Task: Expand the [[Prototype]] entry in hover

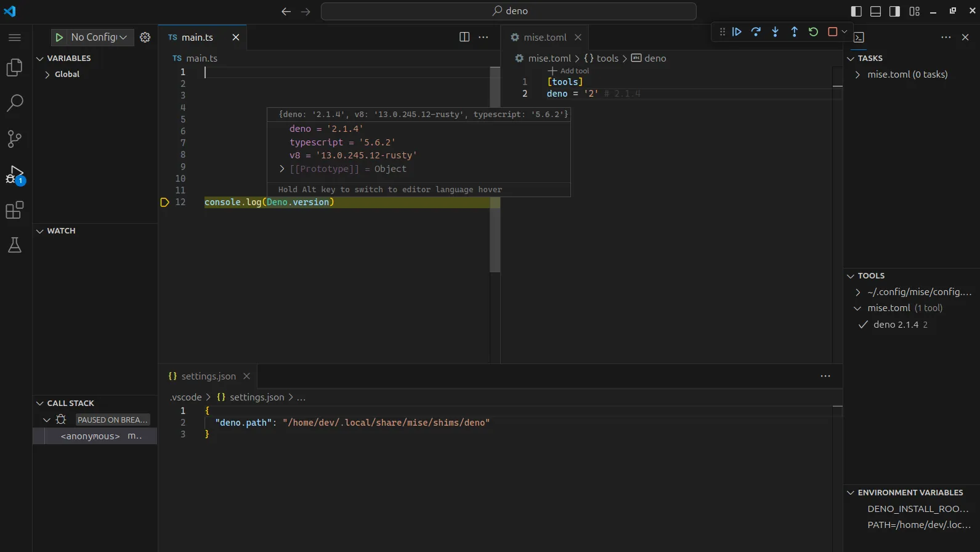Action: pos(282,169)
